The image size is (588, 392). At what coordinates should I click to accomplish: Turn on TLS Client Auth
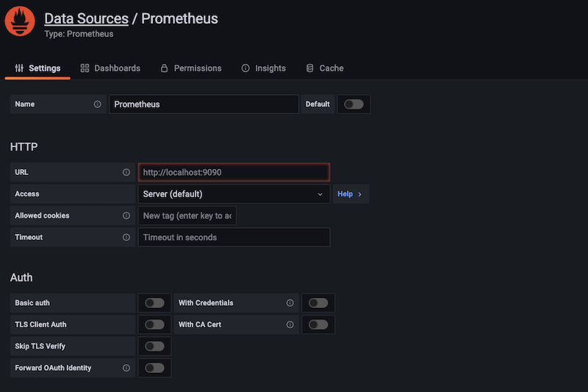(x=155, y=324)
